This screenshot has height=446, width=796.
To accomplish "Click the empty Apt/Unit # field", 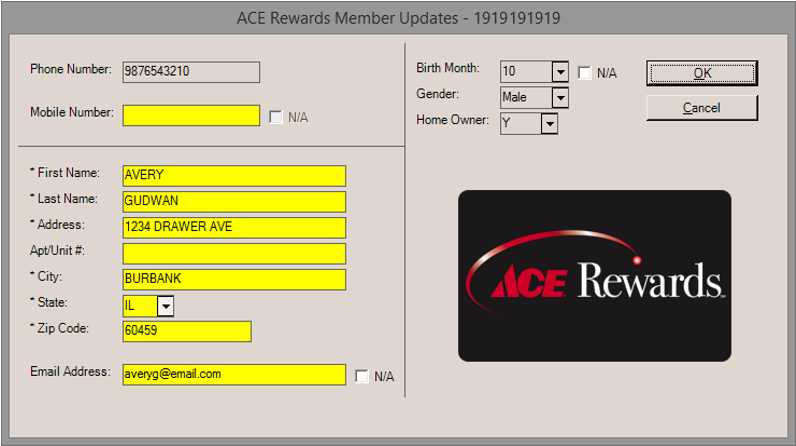I will pos(234,253).
